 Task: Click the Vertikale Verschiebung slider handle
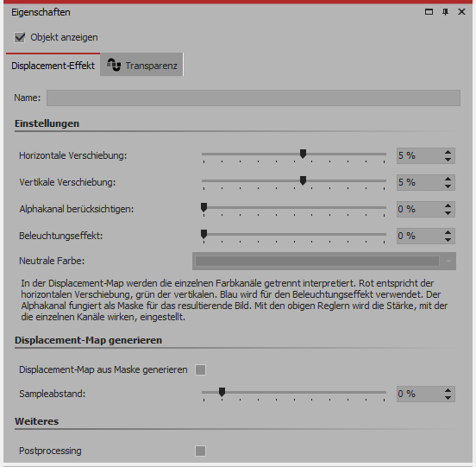pos(303,180)
